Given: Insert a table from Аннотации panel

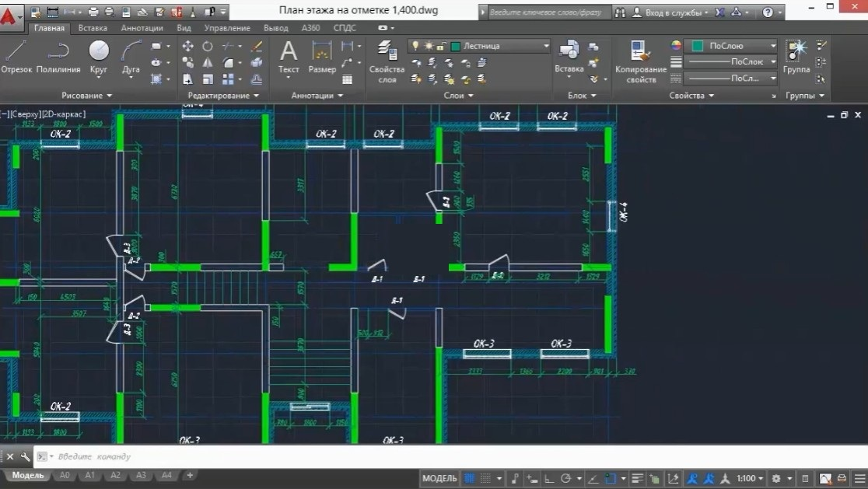Looking at the screenshot, I should (347, 79).
